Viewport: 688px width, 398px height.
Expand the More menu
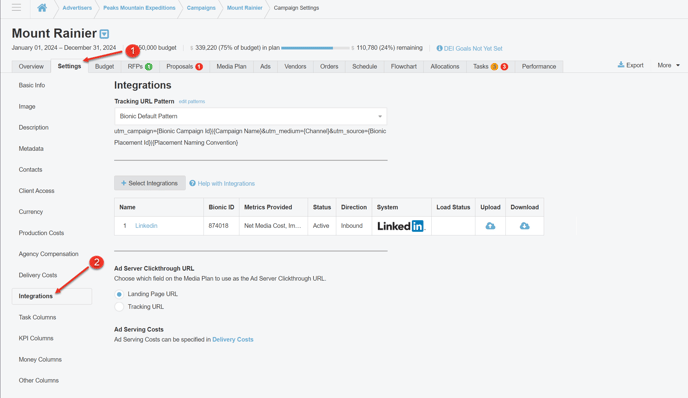point(668,65)
